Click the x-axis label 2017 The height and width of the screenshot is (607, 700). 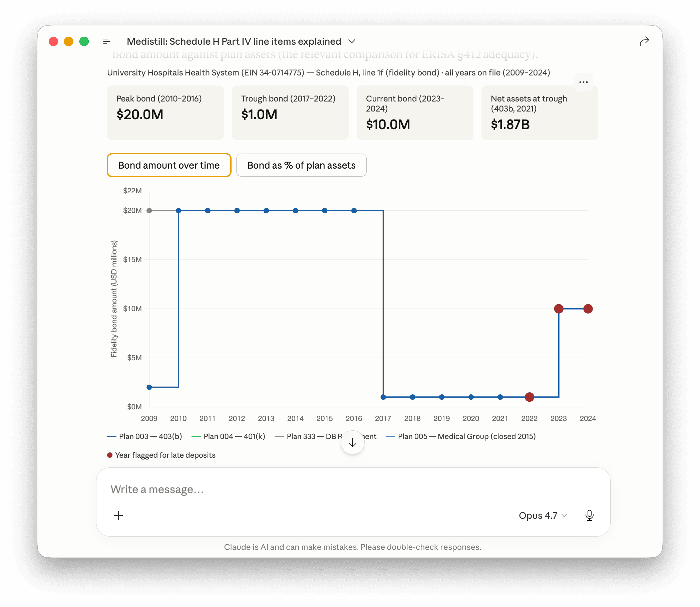click(383, 418)
